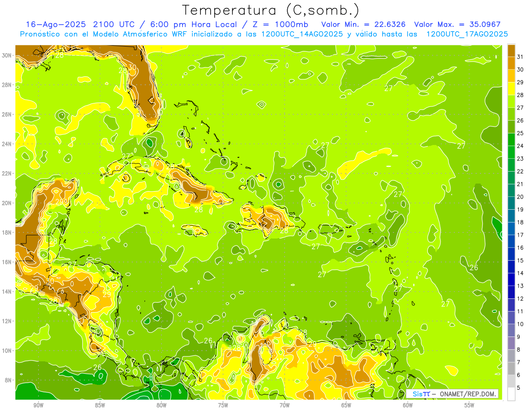The width and height of the screenshot is (532, 411).
Task: Click the color scale value "18"
Action: pos(520,222)
